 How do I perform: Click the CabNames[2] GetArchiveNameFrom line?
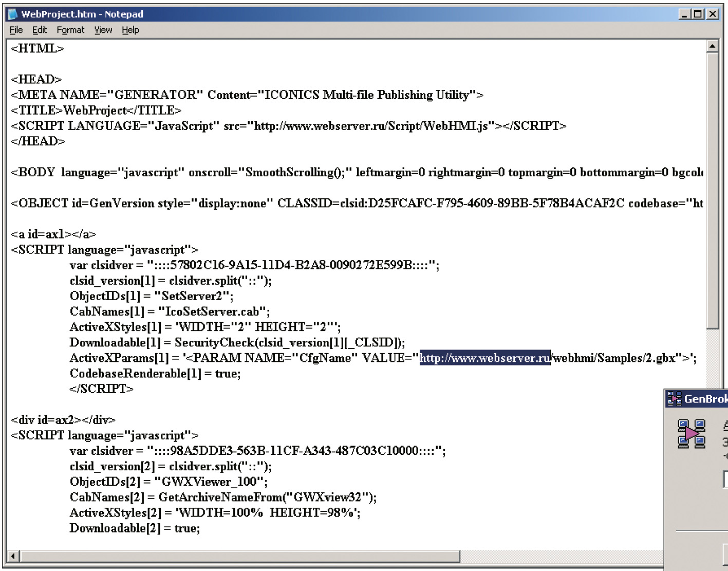223,497
